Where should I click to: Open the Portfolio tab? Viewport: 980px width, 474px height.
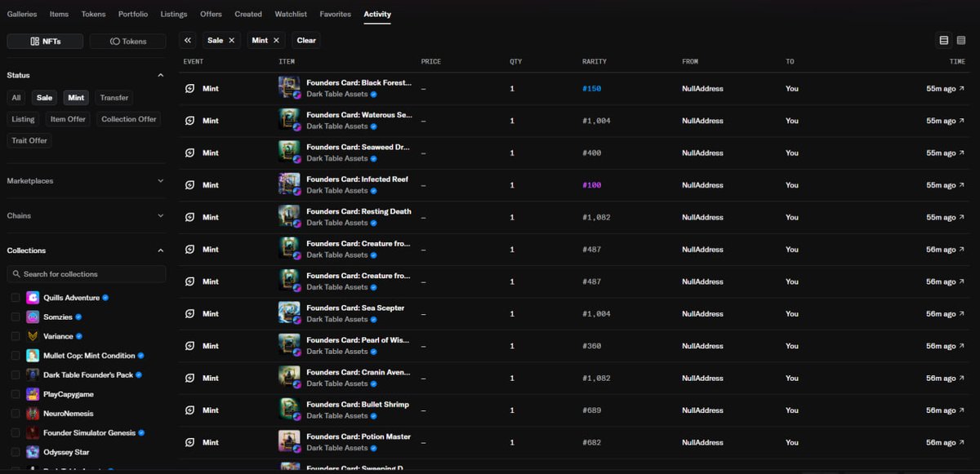(133, 14)
